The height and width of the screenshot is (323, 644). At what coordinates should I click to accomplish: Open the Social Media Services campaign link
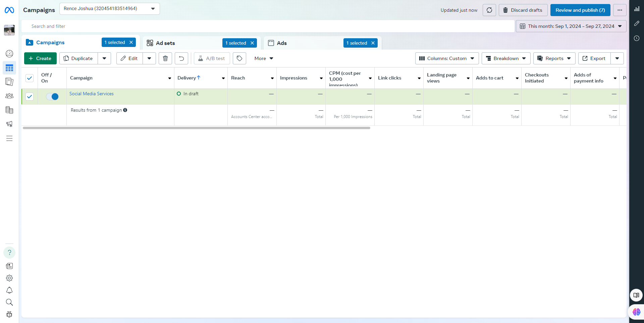[x=91, y=94]
